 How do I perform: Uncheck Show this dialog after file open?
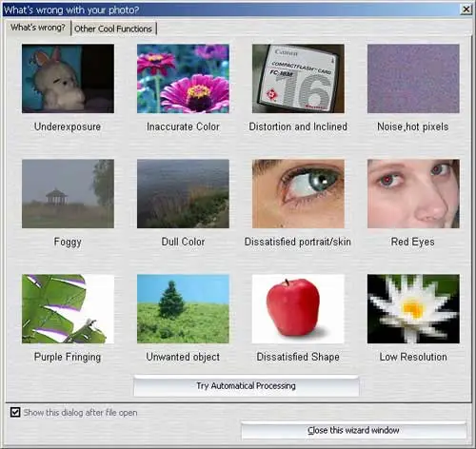pyautogui.click(x=15, y=413)
